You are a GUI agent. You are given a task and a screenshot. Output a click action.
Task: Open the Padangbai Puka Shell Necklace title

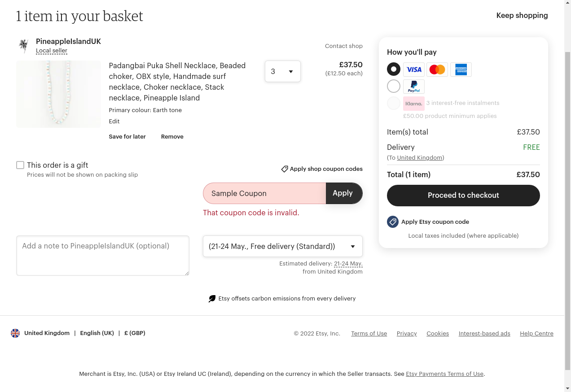pyautogui.click(x=177, y=82)
